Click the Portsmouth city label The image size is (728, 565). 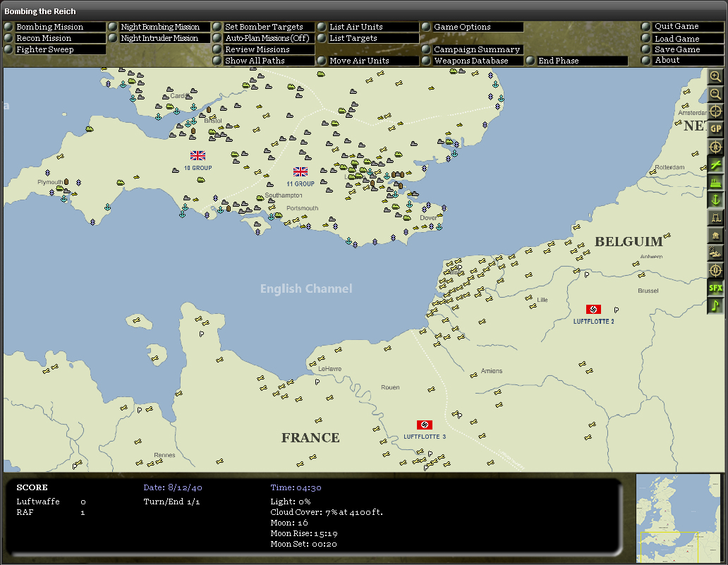(302, 208)
